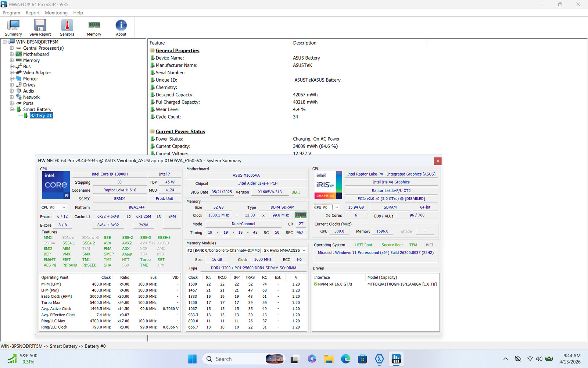Click the battery charging tray icon
This screenshot has height=368, width=588.
(549, 359)
